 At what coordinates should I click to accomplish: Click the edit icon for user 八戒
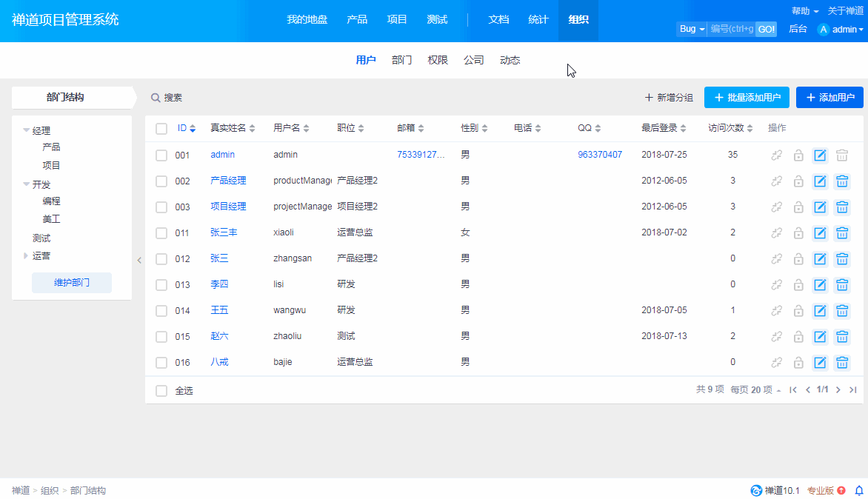click(x=820, y=363)
